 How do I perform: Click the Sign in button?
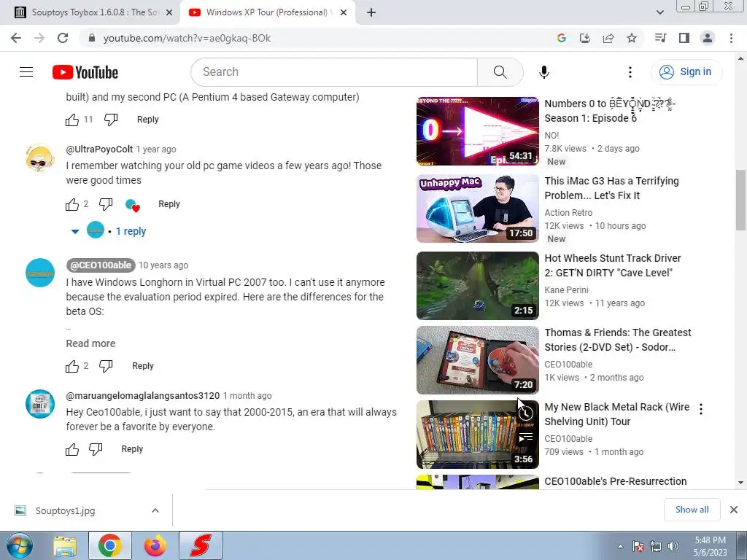(x=686, y=72)
